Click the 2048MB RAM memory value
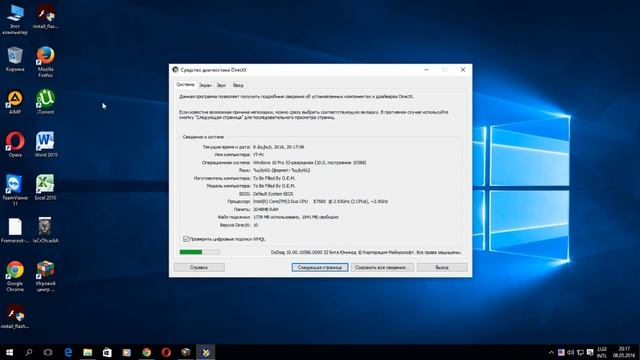The height and width of the screenshot is (360, 640). pyautogui.click(x=266, y=209)
